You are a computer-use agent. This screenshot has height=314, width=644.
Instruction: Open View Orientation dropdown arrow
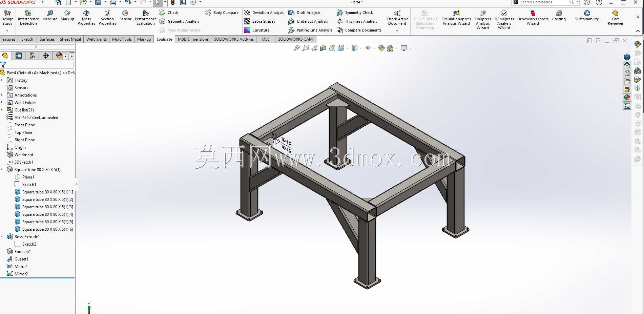tap(347, 48)
